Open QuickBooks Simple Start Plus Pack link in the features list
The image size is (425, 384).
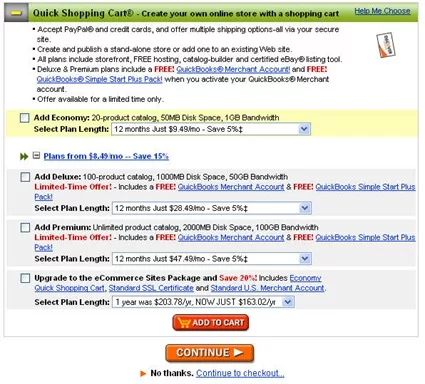point(100,79)
